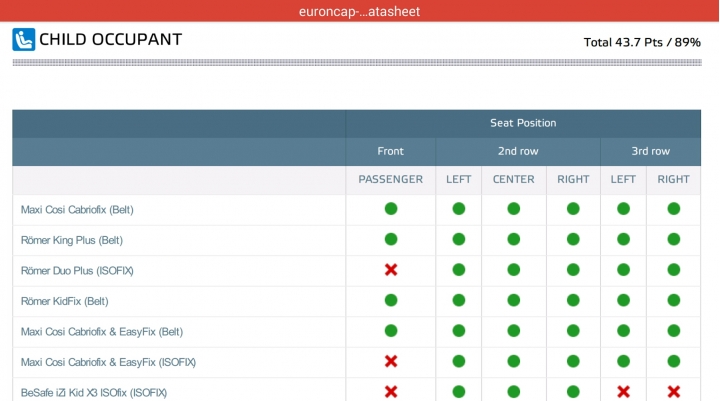Click green dot Maxi Cosi Cabriofix (Belt) 2nd row Center
The width and height of the screenshot is (720, 401).
(x=513, y=209)
